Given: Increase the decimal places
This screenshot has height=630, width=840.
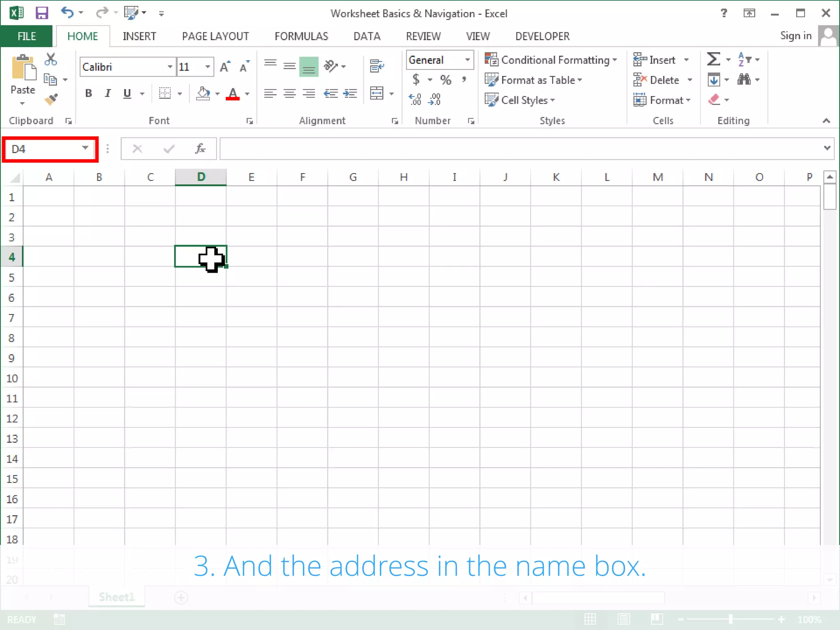Looking at the screenshot, I should [415, 99].
